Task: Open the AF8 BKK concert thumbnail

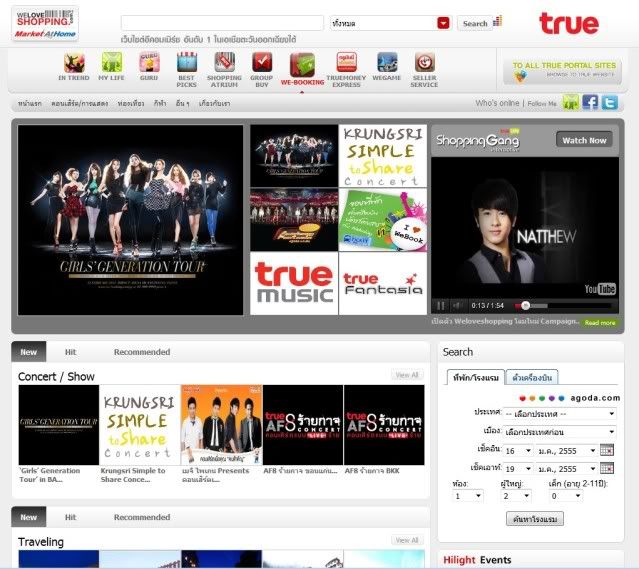Action: coord(384,425)
